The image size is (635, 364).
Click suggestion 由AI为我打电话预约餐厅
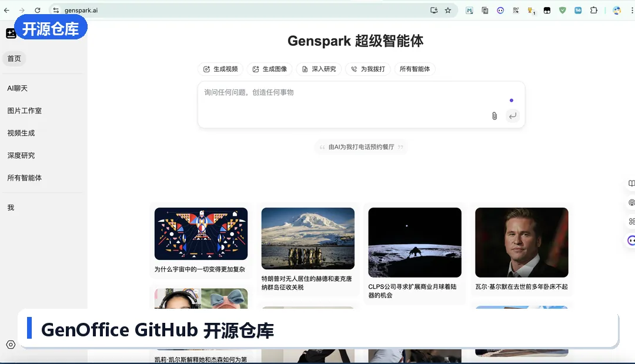[361, 147]
